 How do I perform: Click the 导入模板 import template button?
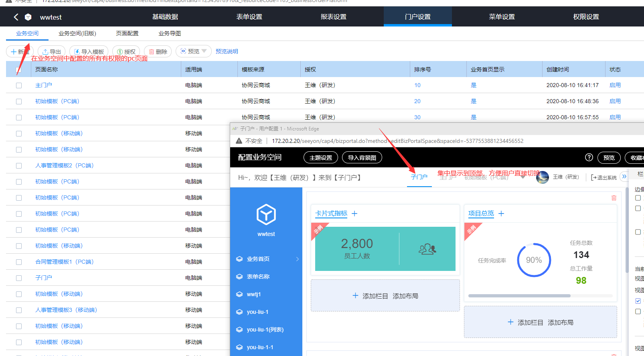point(89,52)
